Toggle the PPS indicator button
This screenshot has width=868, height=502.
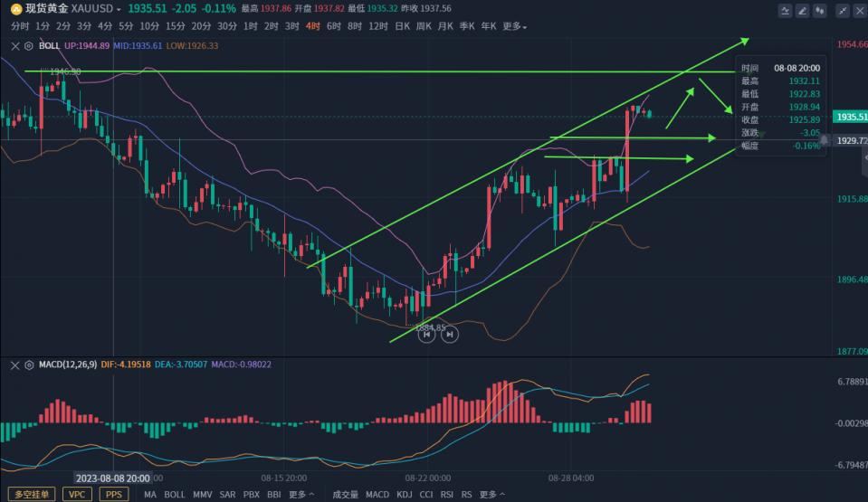click(114, 495)
